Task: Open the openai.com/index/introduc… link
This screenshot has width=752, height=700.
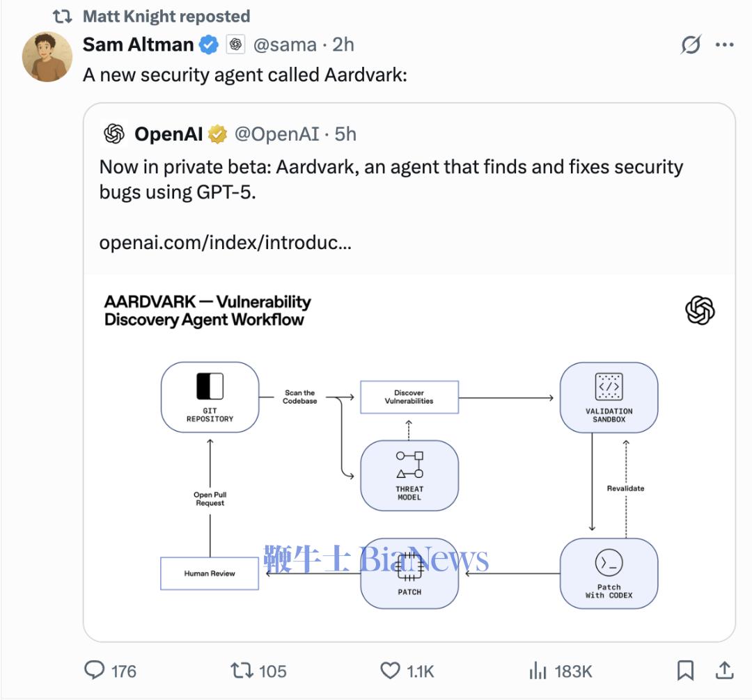Action: pyautogui.click(x=225, y=242)
